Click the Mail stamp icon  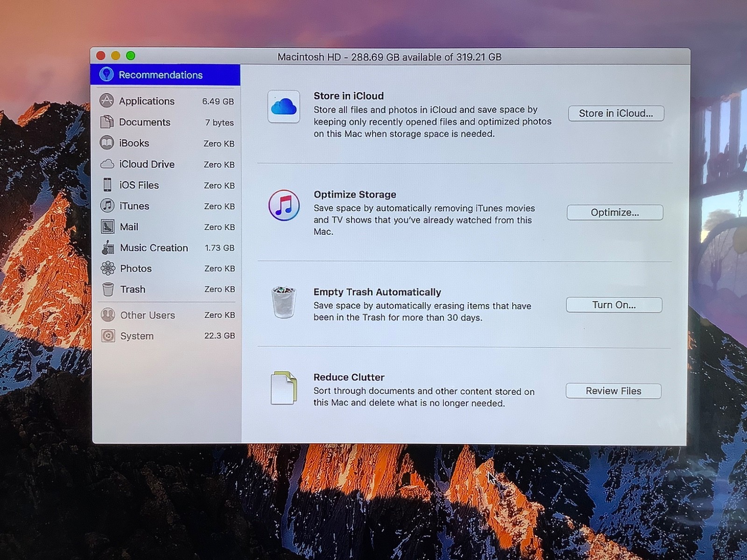[108, 227]
